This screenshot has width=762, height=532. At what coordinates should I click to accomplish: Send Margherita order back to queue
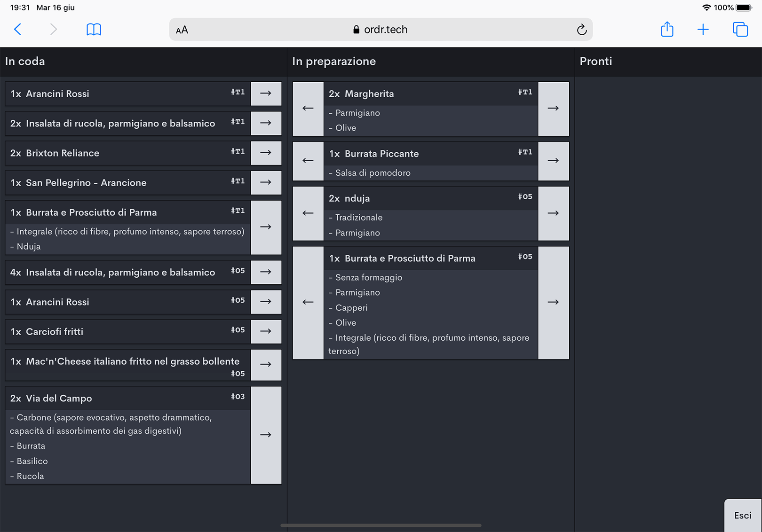pyautogui.click(x=308, y=109)
